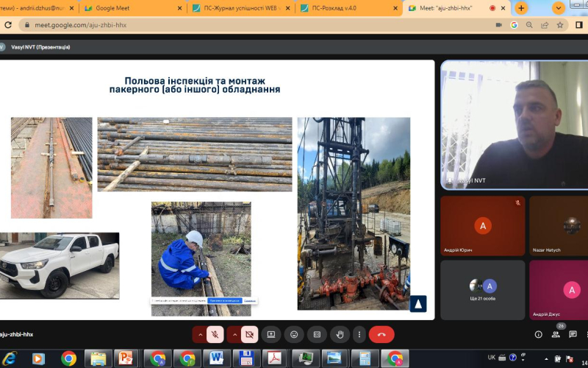Bookmark this page with star icon
This screenshot has width=588, height=368.
coord(559,24)
